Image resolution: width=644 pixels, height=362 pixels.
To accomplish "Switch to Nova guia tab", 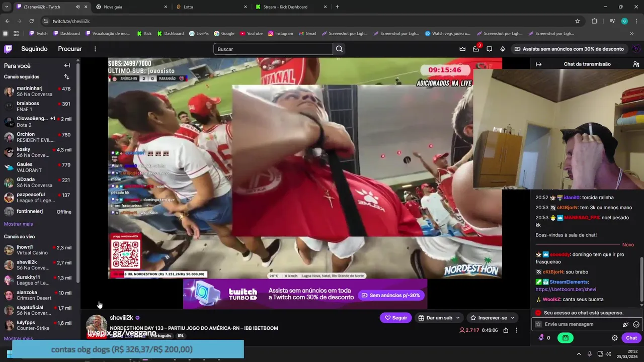I will point(131,7).
